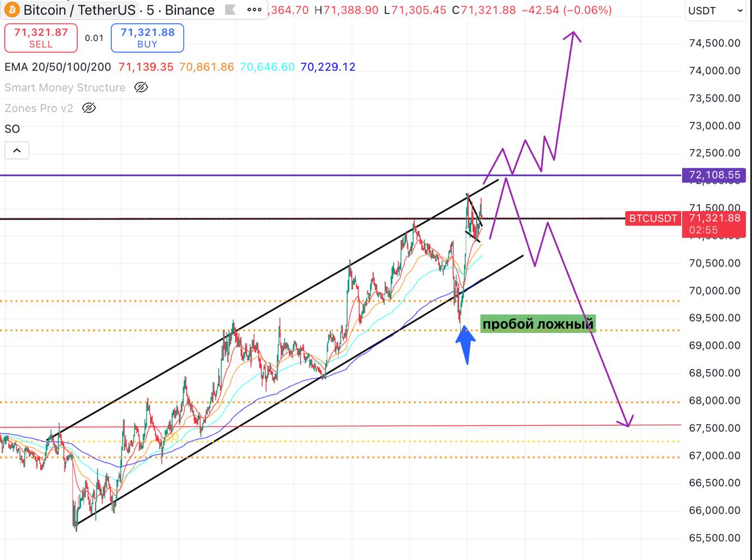Click the red SELL button
Screen dimensions: 752x560
coord(41,38)
